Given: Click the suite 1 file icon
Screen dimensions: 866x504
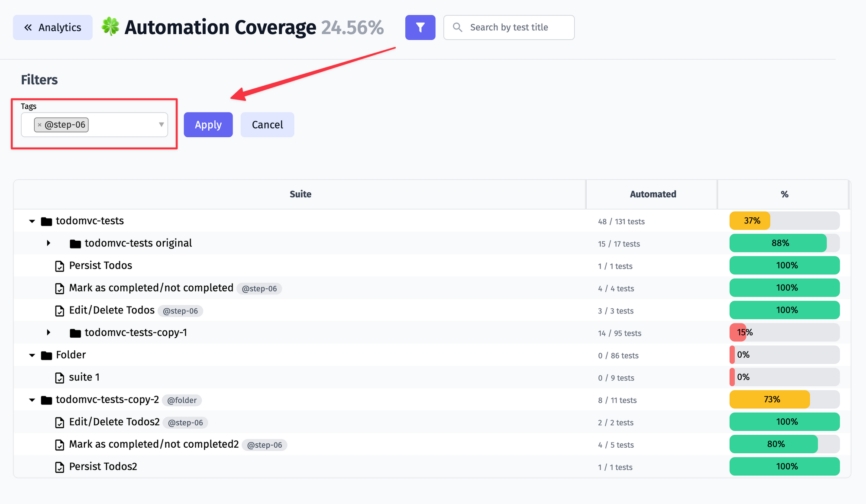Looking at the screenshot, I should [60, 378].
